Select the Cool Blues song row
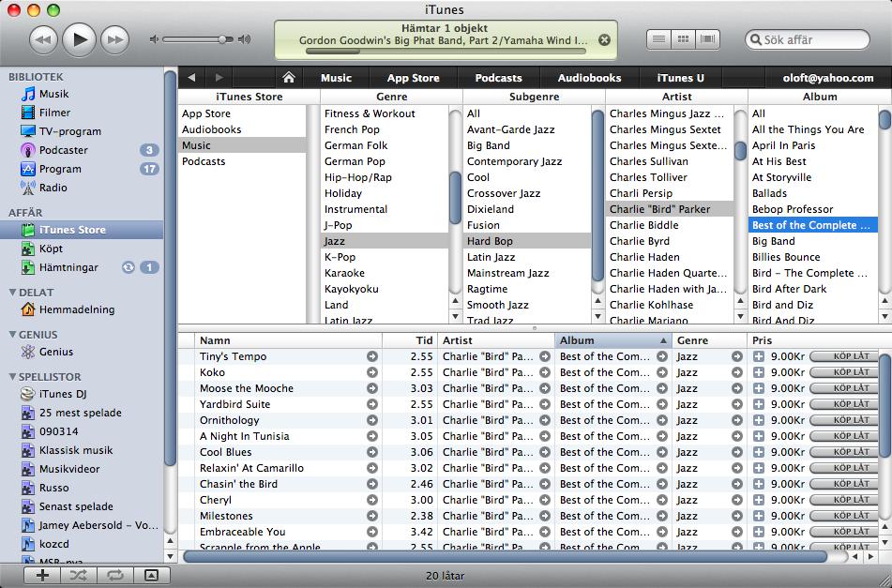892x588 pixels. point(528,452)
